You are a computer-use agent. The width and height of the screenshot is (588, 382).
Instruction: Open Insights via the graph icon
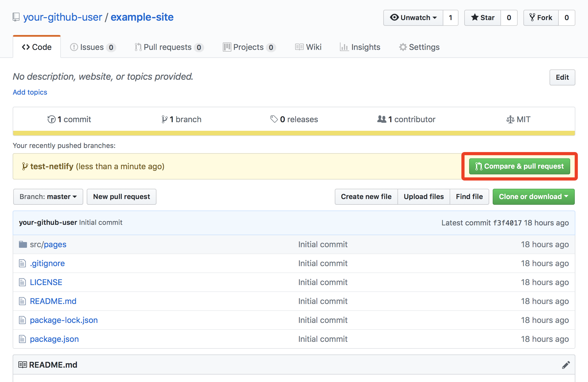(x=360, y=47)
